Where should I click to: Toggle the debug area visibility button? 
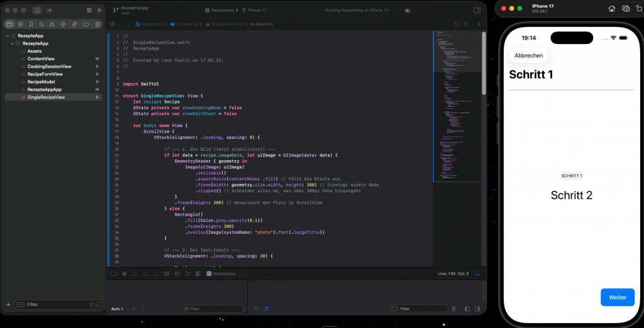[x=477, y=274]
